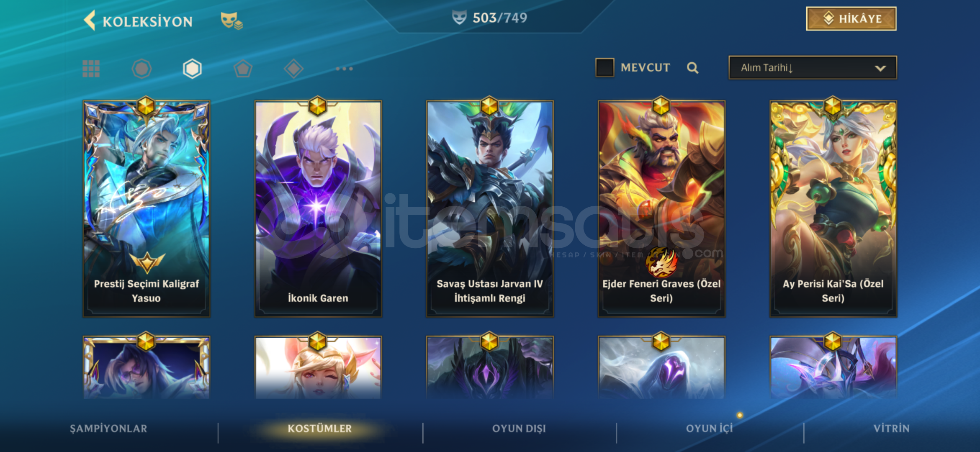Open the İkonik Garen skin card
Viewport: 980px width, 452px height.
[x=318, y=209]
